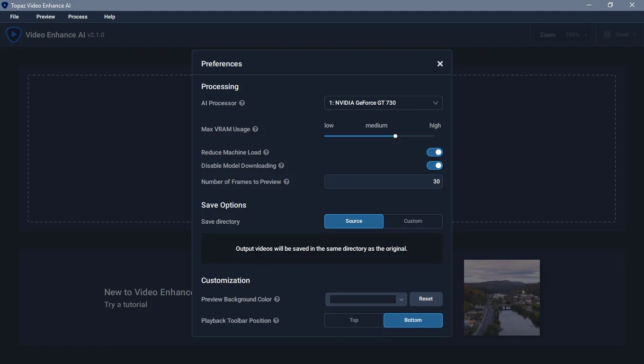Toggle Disable Model Downloading switch

434,165
